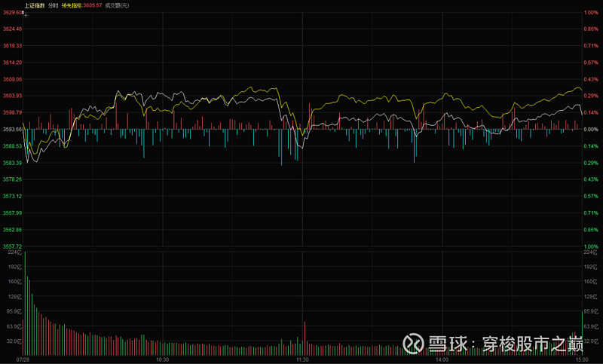Click the small plus icon below 3629.60

point(26,16)
